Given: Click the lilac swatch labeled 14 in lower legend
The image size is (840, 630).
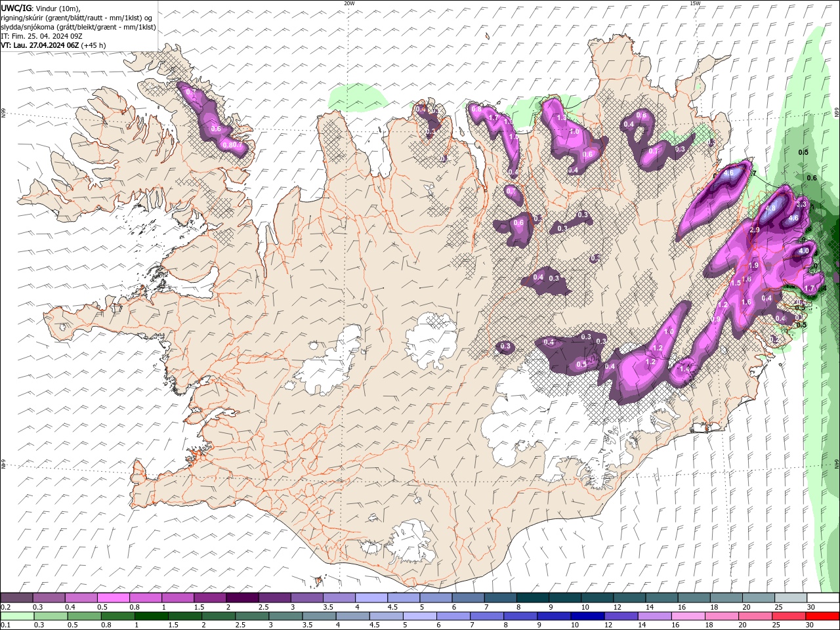Looking at the screenshot, I should (x=655, y=616).
